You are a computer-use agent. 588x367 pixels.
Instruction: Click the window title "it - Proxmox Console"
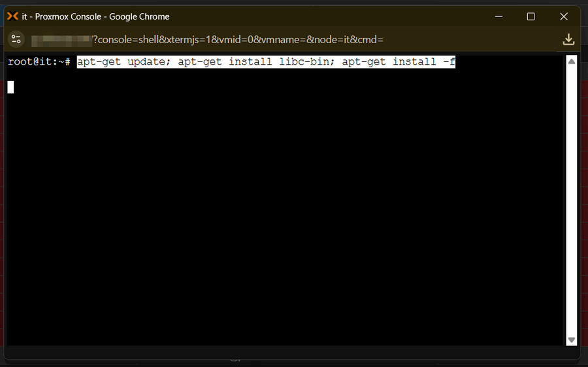(x=95, y=16)
